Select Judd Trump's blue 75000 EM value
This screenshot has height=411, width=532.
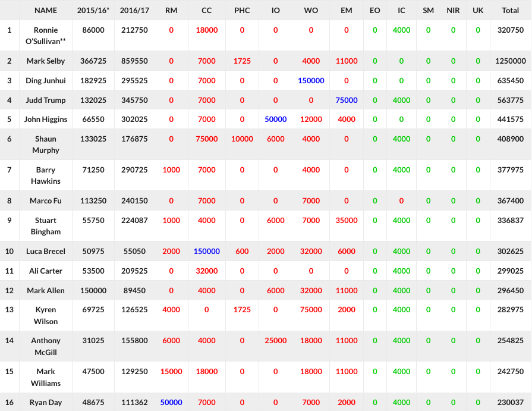coord(347,100)
